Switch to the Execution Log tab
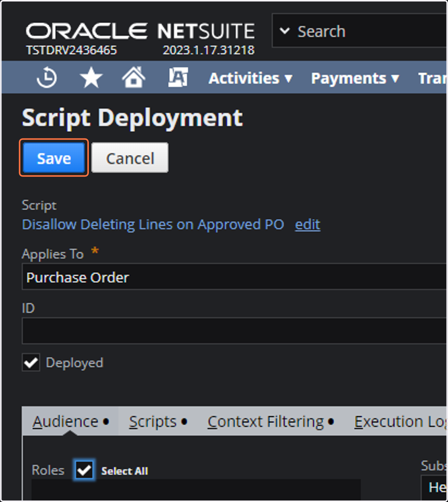The width and height of the screenshot is (448, 502). tap(400, 422)
